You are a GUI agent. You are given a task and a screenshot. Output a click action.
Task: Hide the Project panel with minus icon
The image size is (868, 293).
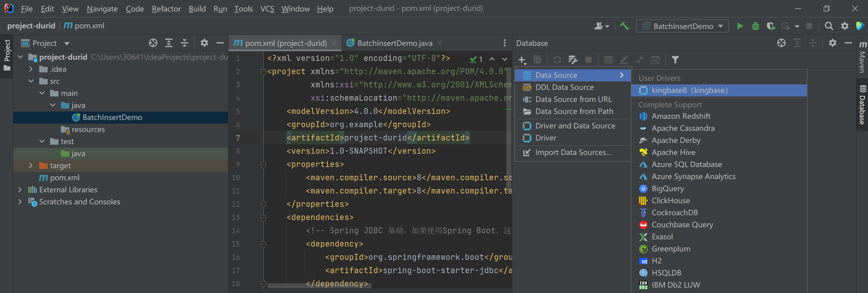tap(220, 43)
